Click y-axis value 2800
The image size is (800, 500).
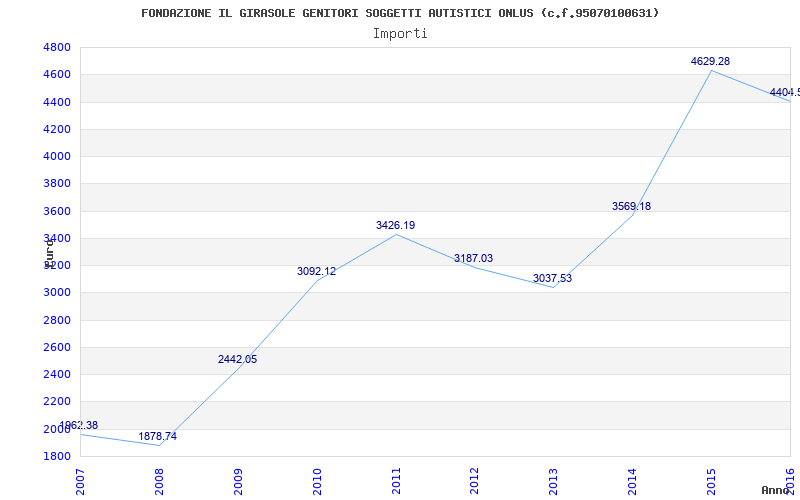[57, 320]
